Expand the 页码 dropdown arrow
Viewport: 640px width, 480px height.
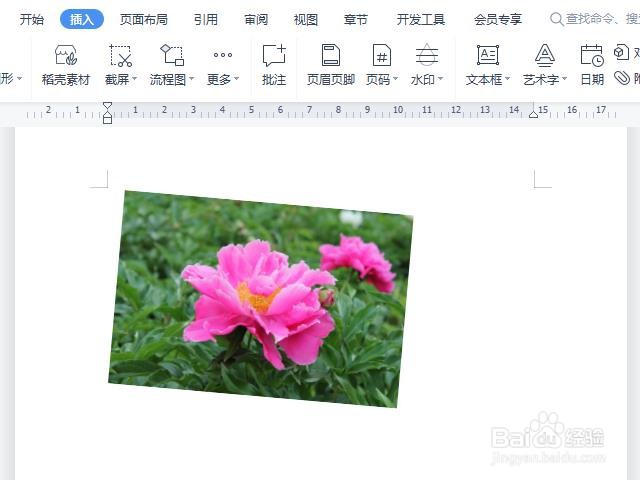coord(395,78)
